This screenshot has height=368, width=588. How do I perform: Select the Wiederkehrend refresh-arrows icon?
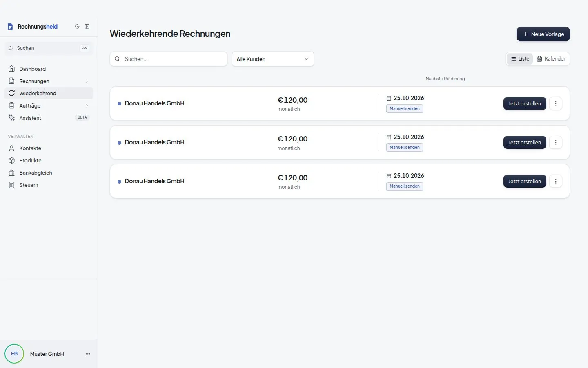[12, 93]
